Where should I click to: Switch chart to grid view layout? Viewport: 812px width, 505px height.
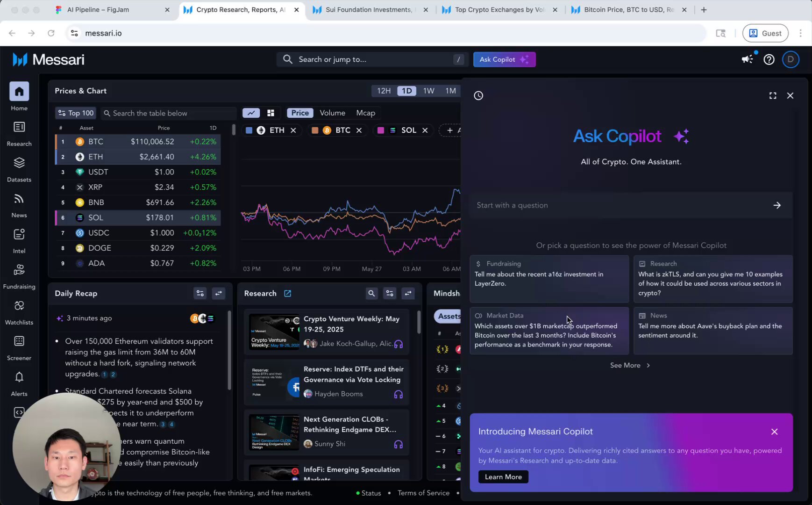(x=271, y=113)
